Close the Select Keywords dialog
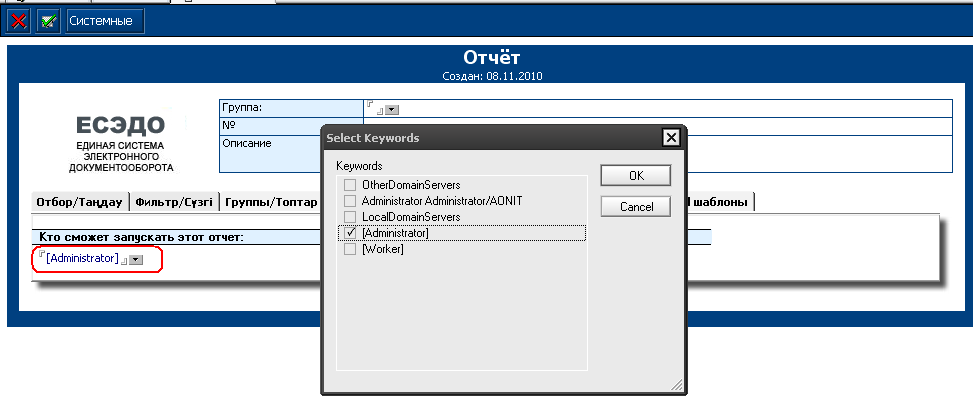The image size is (973, 397). pyautogui.click(x=670, y=137)
